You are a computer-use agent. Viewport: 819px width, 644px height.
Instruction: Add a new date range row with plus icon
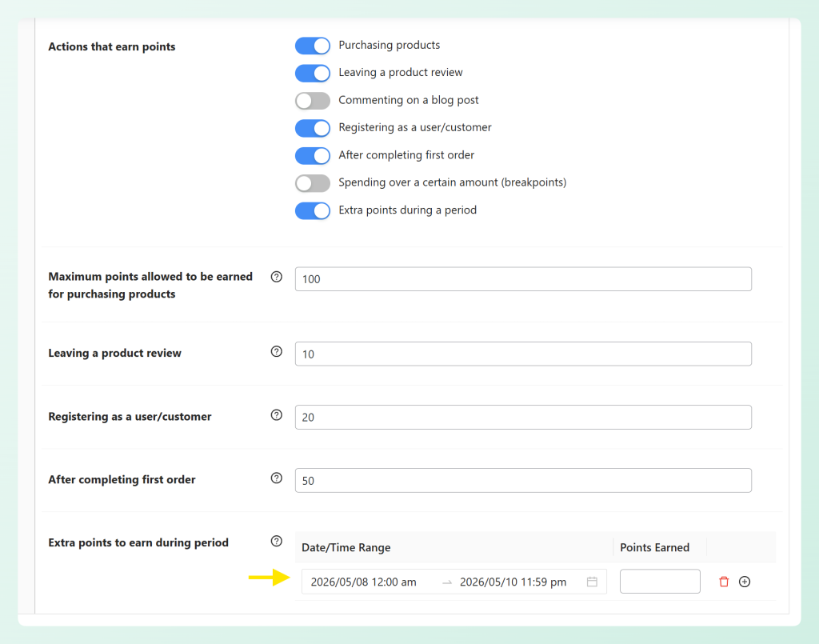745,582
